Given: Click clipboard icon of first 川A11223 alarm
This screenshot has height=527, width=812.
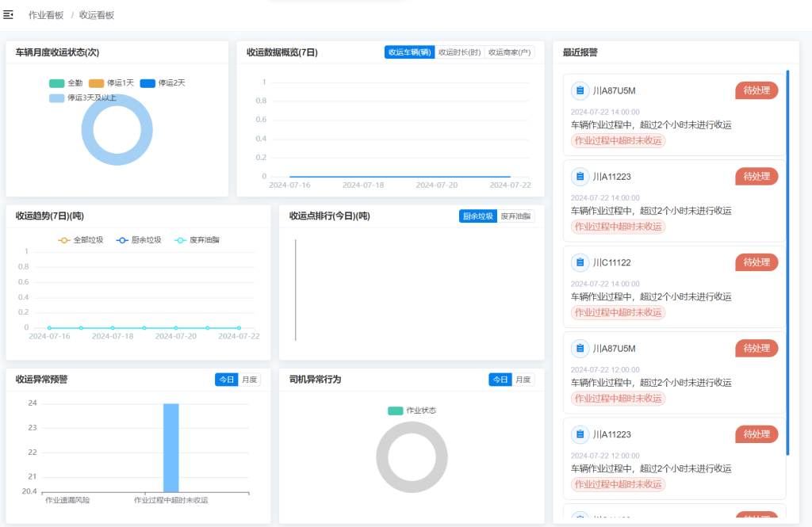Looking at the screenshot, I should (x=580, y=177).
